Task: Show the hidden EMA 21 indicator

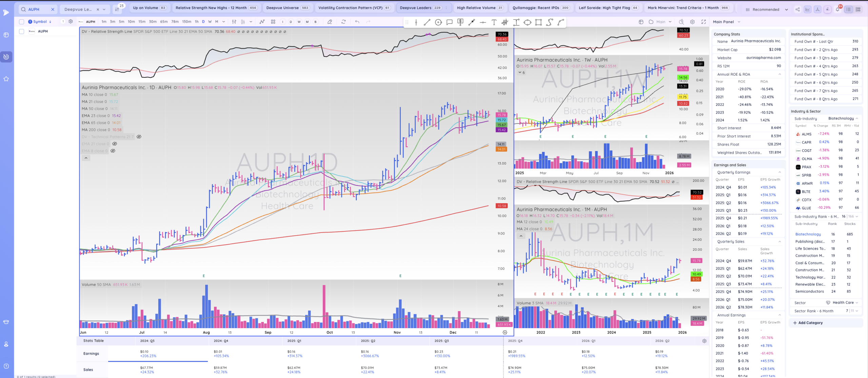Action: (115, 144)
